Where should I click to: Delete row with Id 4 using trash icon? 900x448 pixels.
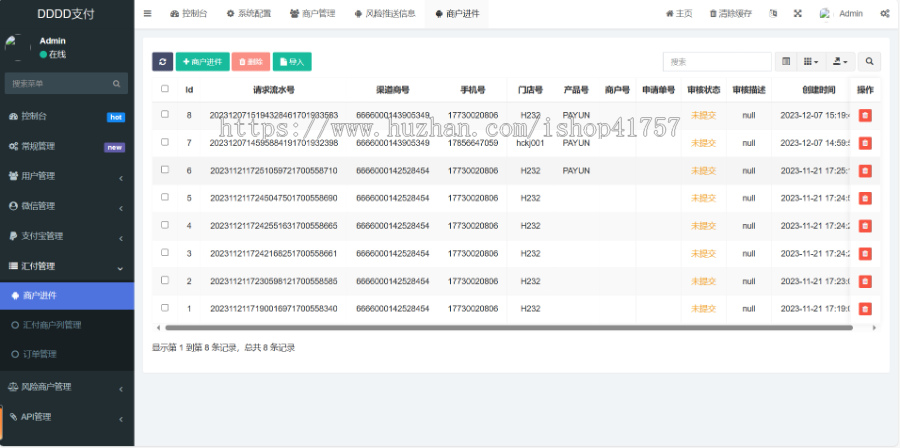coord(865,225)
